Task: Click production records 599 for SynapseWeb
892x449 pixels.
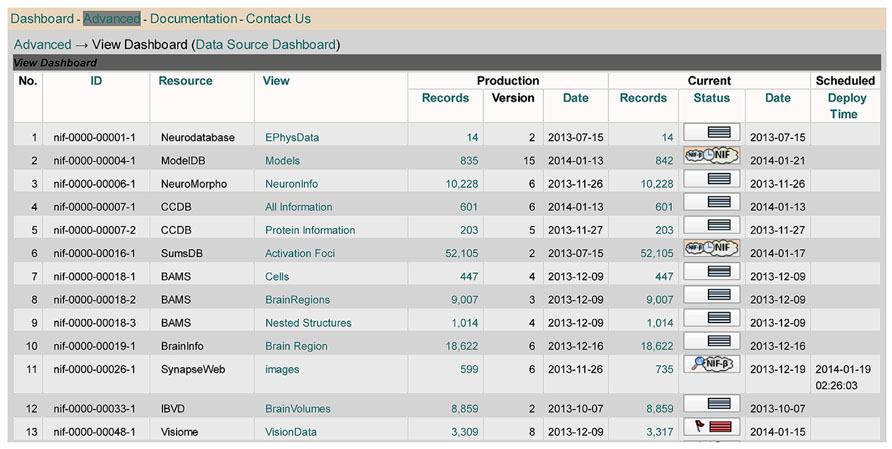Action: 469,369
